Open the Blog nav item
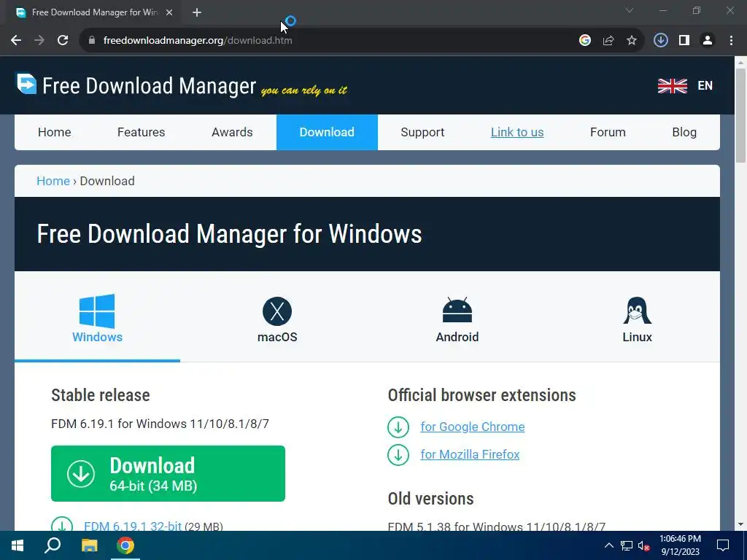Viewport: 747px width, 560px height. coord(684,132)
